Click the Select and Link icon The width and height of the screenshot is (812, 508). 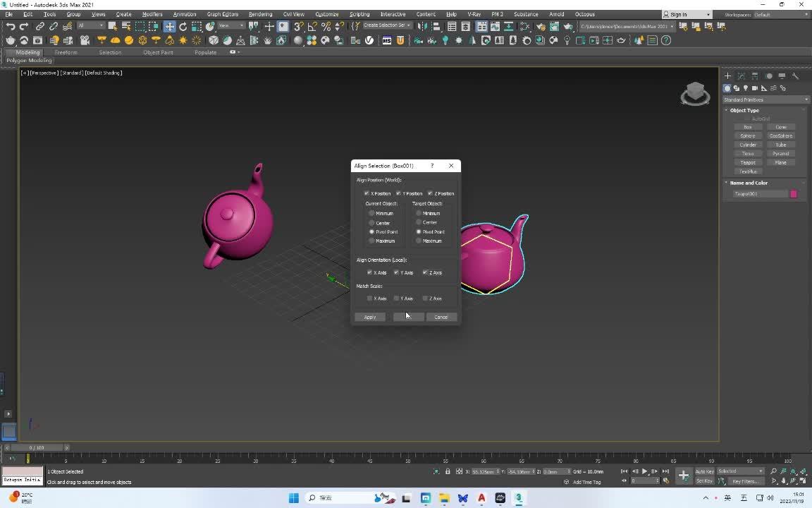click(x=40, y=26)
